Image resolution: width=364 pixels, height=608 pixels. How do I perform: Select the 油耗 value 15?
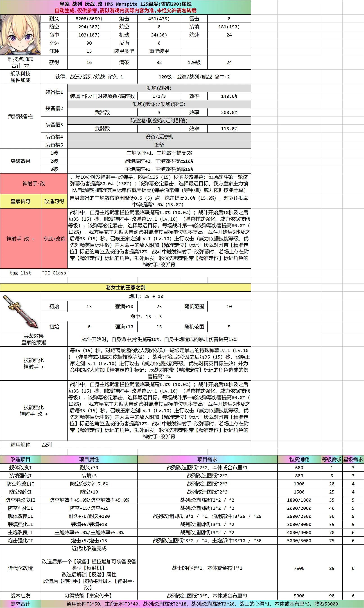click(x=89, y=51)
